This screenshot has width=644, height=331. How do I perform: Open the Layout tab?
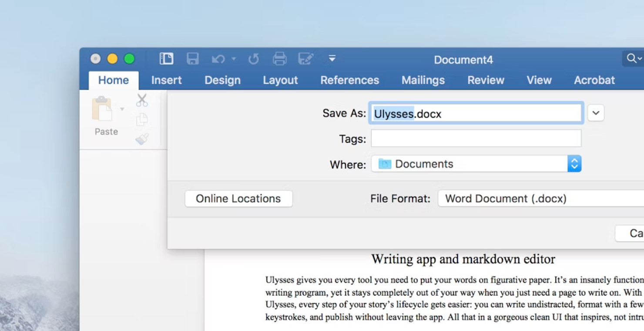click(280, 80)
